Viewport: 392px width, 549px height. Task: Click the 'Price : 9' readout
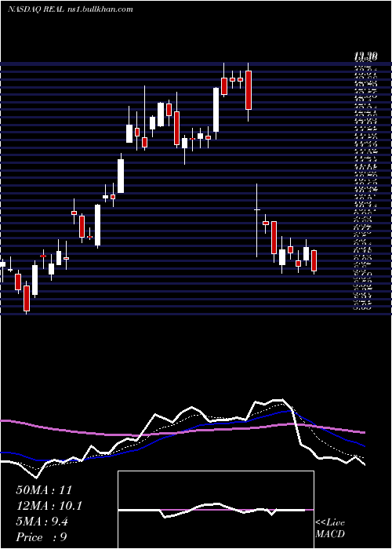(42, 537)
